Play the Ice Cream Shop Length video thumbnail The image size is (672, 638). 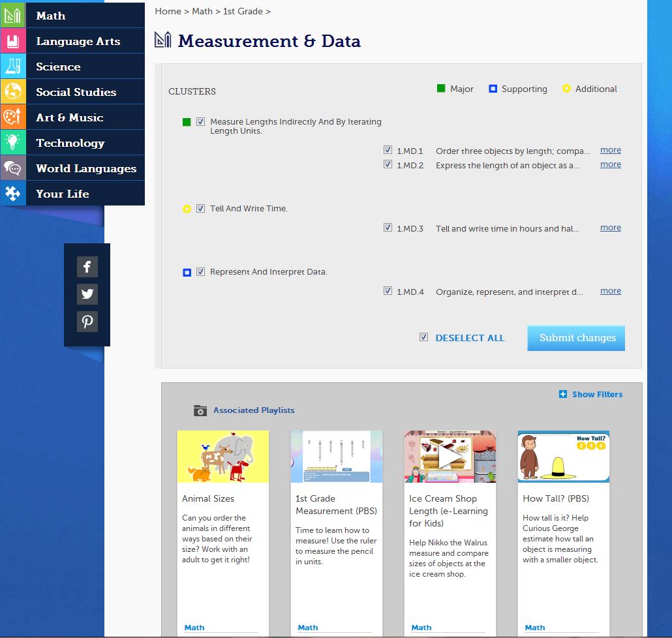(x=450, y=457)
